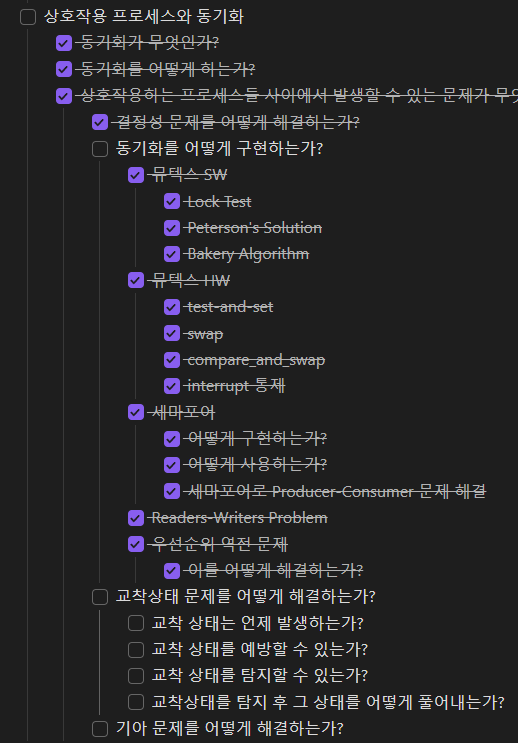Check 교착 상태는 언제 발생하는가? checkbox
This screenshot has width=518, height=743.
pyautogui.click(x=136, y=623)
